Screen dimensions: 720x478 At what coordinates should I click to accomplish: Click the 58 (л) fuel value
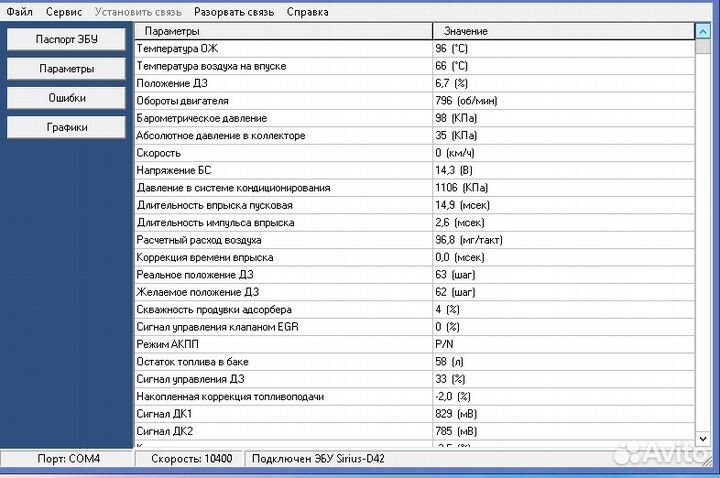point(449,362)
